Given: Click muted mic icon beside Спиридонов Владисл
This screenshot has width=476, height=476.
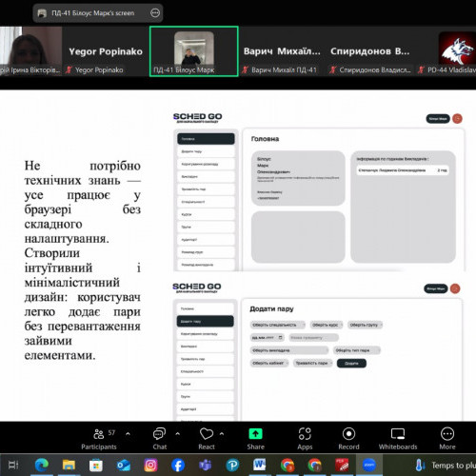Looking at the screenshot, I should tap(332, 69).
